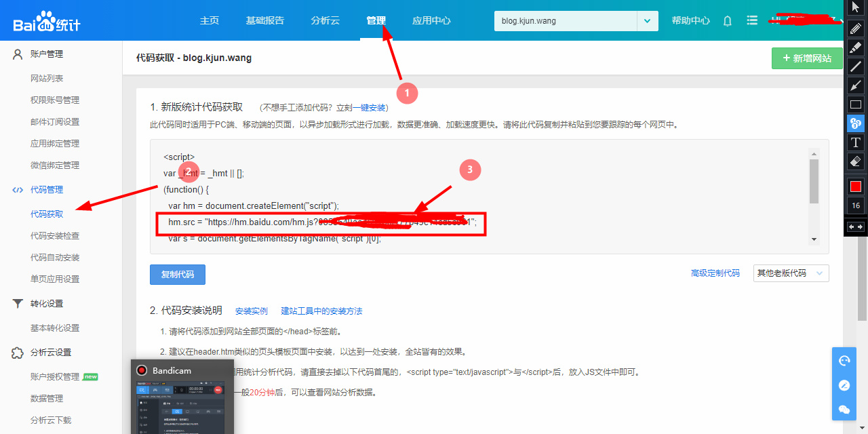Image resolution: width=868 pixels, height=434 pixels.
Task: Open 代码自动安装 in the sidebar
Action: click(55, 258)
